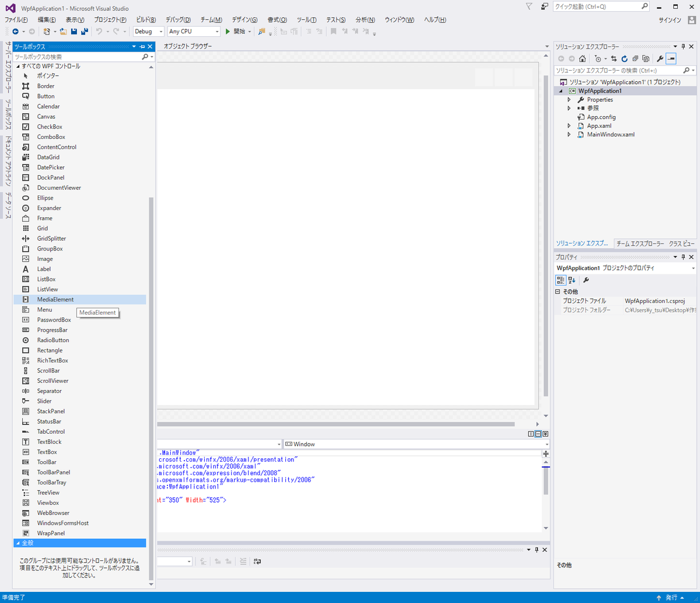This screenshot has height=603, width=700.
Task: Pick the Calendar control from the toolbox
Action: coord(80,106)
